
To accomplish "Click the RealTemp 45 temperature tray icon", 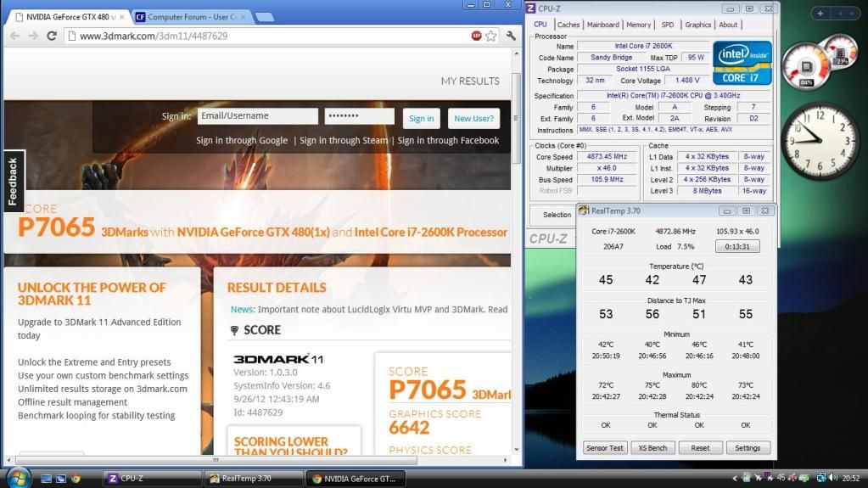I will (781, 478).
